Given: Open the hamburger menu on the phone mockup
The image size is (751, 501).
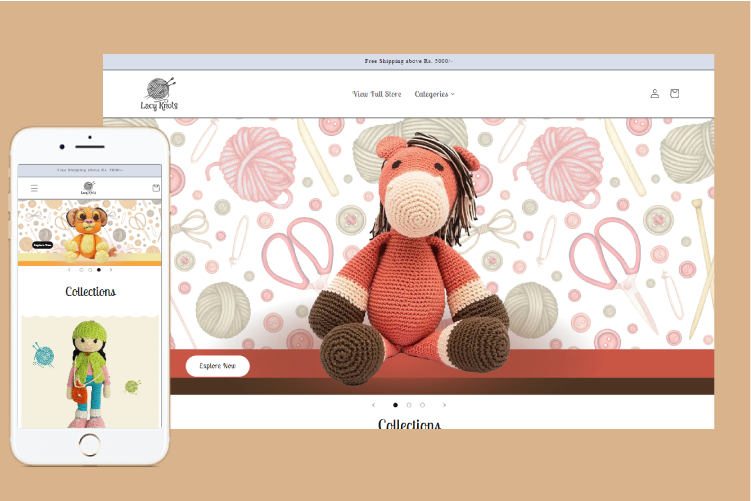Looking at the screenshot, I should [x=34, y=188].
